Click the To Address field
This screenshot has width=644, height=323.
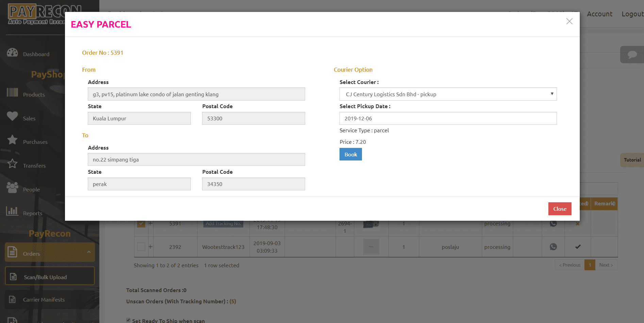click(196, 159)
